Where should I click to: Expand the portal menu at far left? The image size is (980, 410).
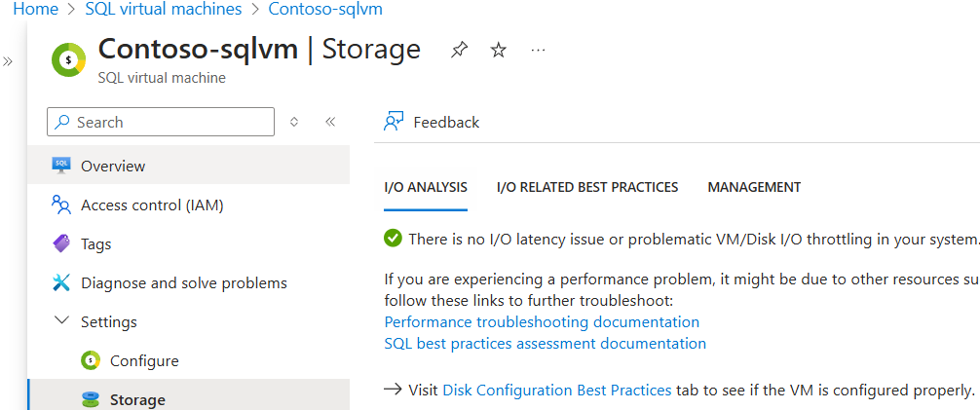pyautogui.click(x=8, y=61)
